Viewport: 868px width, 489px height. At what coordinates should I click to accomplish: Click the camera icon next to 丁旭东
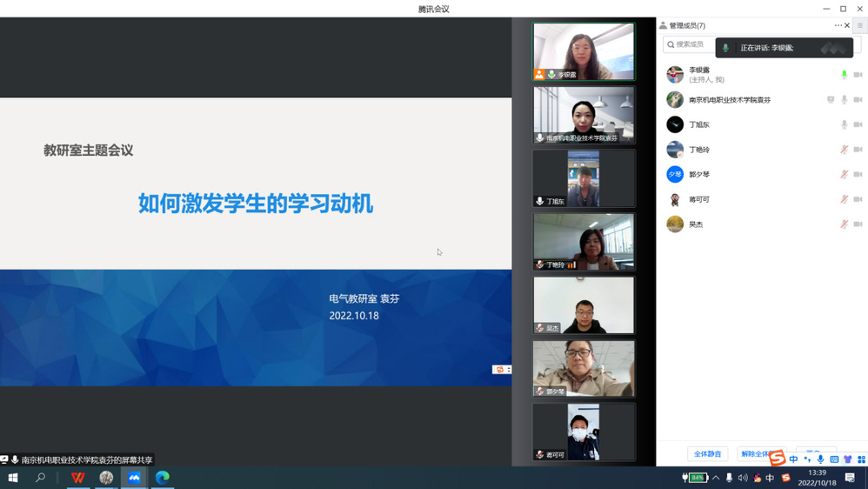coord(858,124)
